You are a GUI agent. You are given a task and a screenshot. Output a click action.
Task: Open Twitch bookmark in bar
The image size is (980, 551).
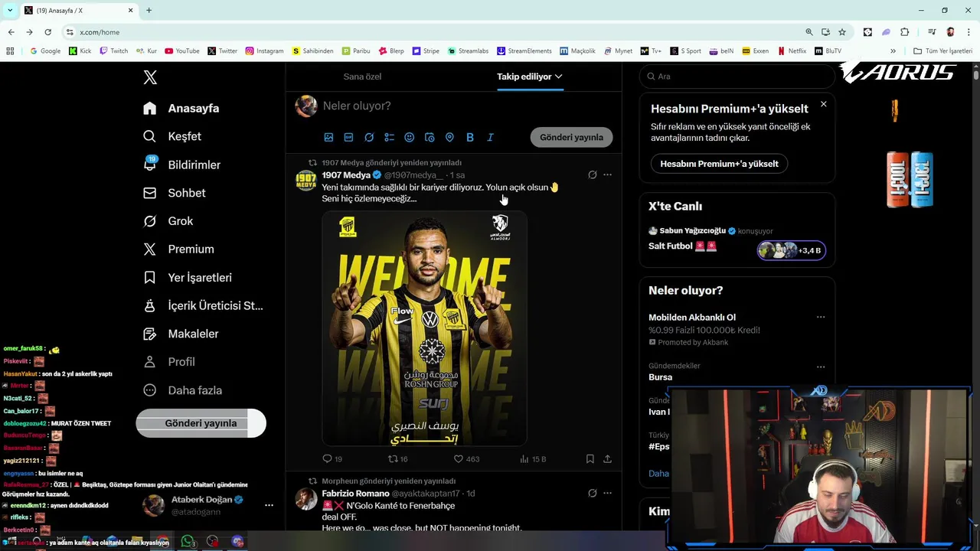[x=113, y=51]
